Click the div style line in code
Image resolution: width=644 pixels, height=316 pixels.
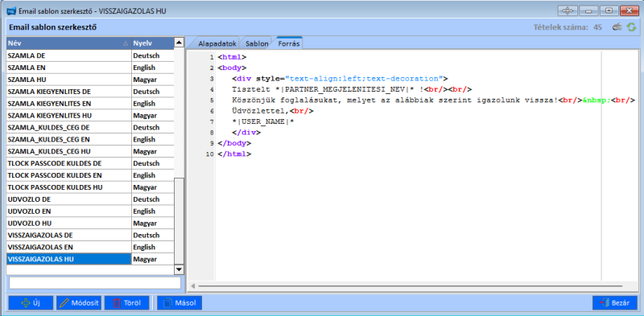pos(340,78)
